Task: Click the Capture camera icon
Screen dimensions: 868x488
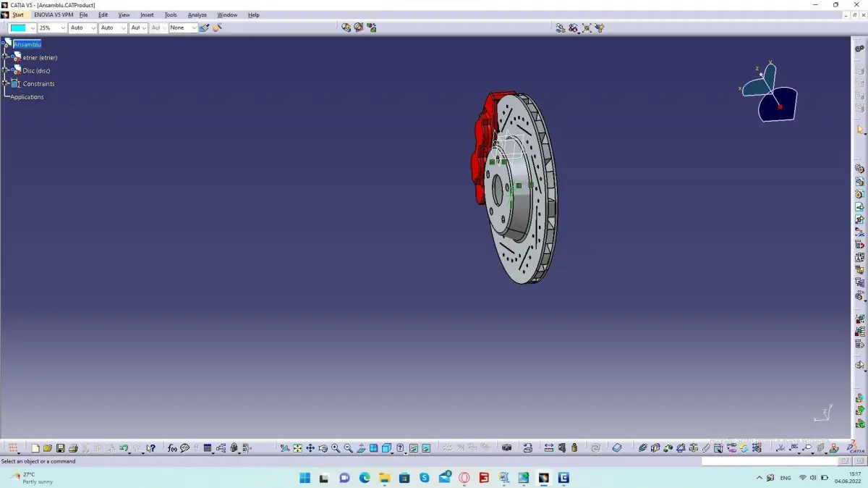Action: click(507, 448)
